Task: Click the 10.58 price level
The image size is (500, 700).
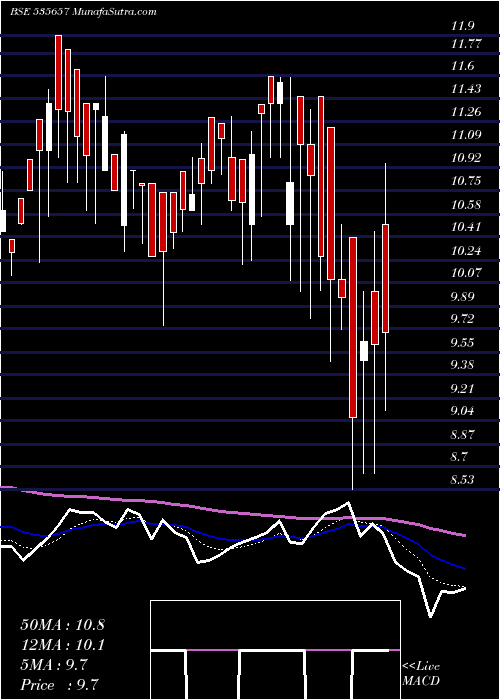Action: 466,205
